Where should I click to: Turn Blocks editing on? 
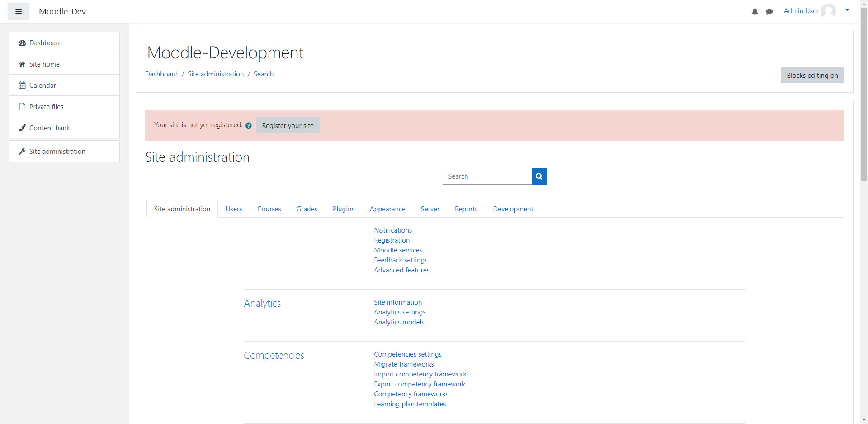click(x=812, y=76)
